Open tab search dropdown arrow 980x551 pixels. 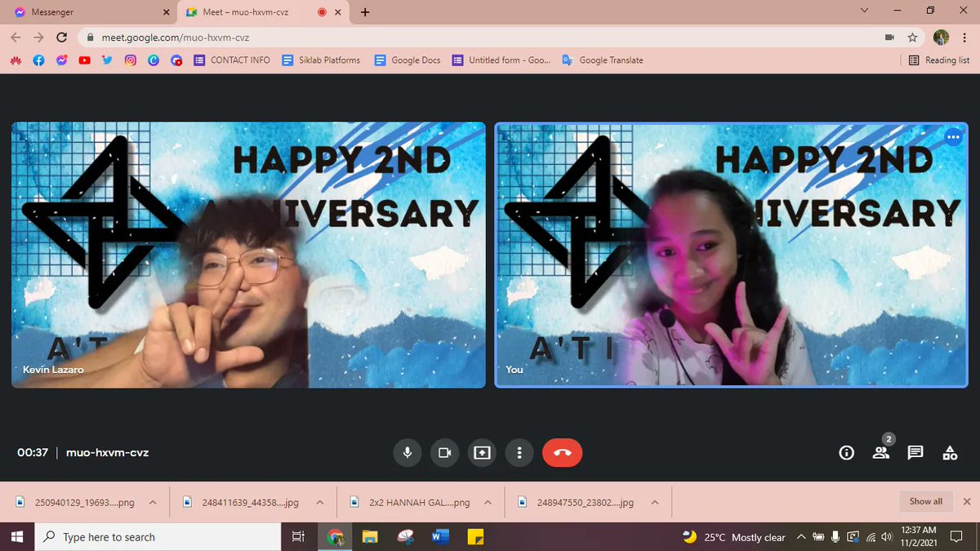tap(865, 11)
